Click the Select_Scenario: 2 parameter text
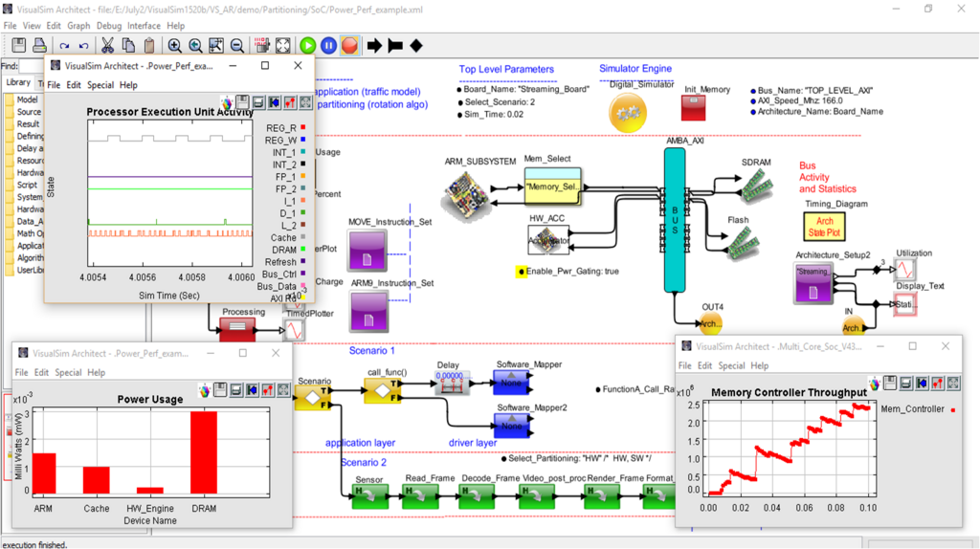 tap(500, 101)
